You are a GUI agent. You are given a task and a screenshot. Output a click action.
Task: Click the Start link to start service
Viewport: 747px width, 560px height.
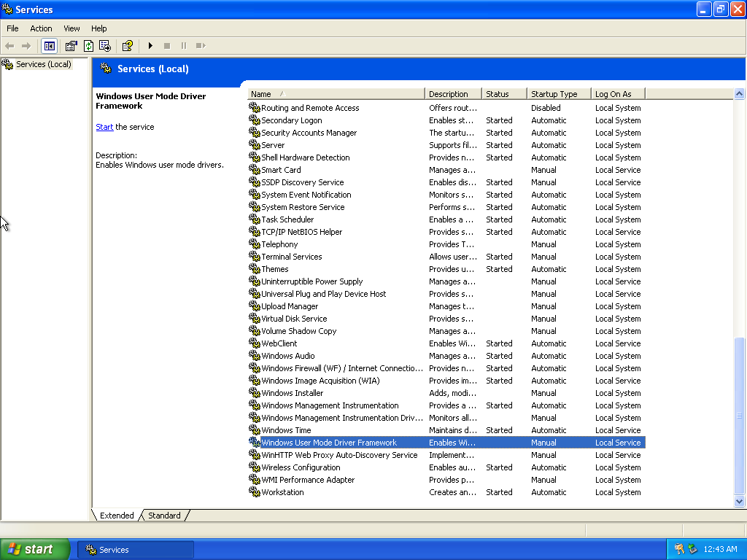click(104, 127)
